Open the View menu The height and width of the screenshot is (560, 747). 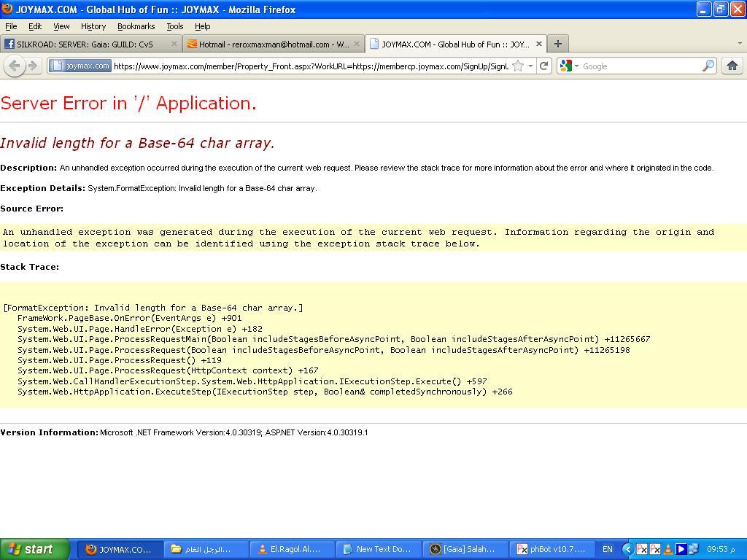[x=61, y=26]
